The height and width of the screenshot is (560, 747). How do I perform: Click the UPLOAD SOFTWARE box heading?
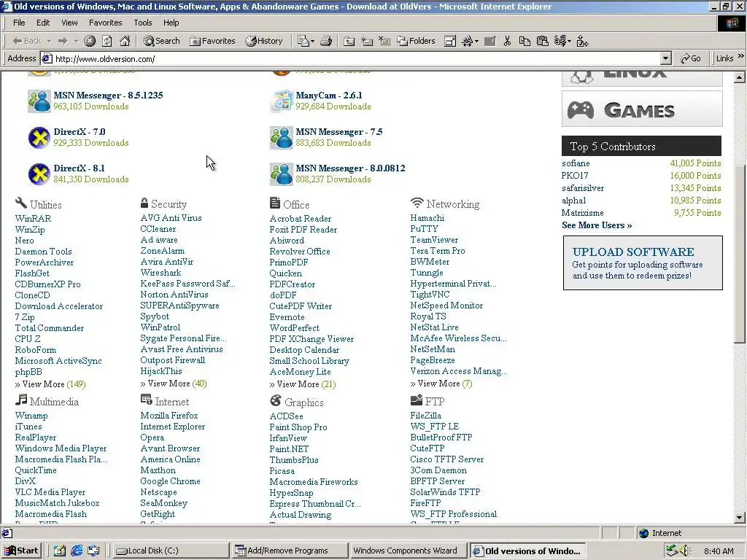tap(633, 252)
